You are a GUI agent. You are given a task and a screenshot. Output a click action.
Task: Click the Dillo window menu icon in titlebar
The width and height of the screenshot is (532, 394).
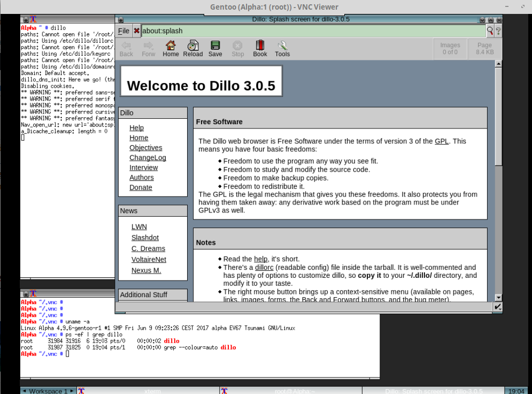point(120,20)
